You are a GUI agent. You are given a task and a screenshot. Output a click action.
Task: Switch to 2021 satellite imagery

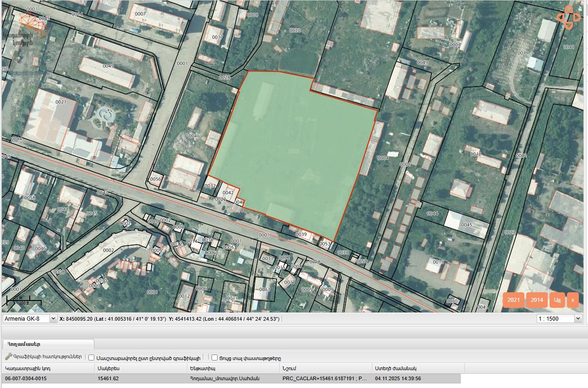click(513, 300)
